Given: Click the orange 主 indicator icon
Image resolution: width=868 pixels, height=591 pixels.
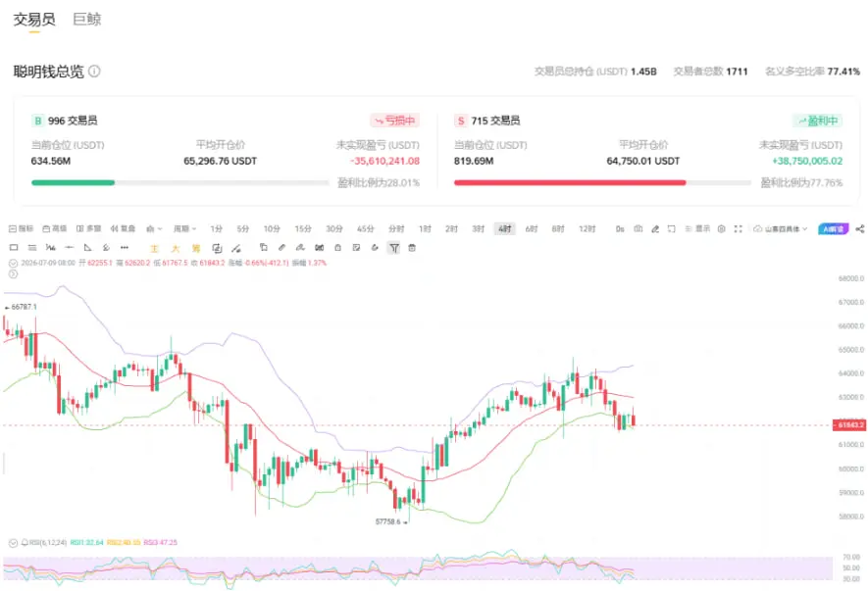Looking at the screenshot, I should tap(154, 249).
